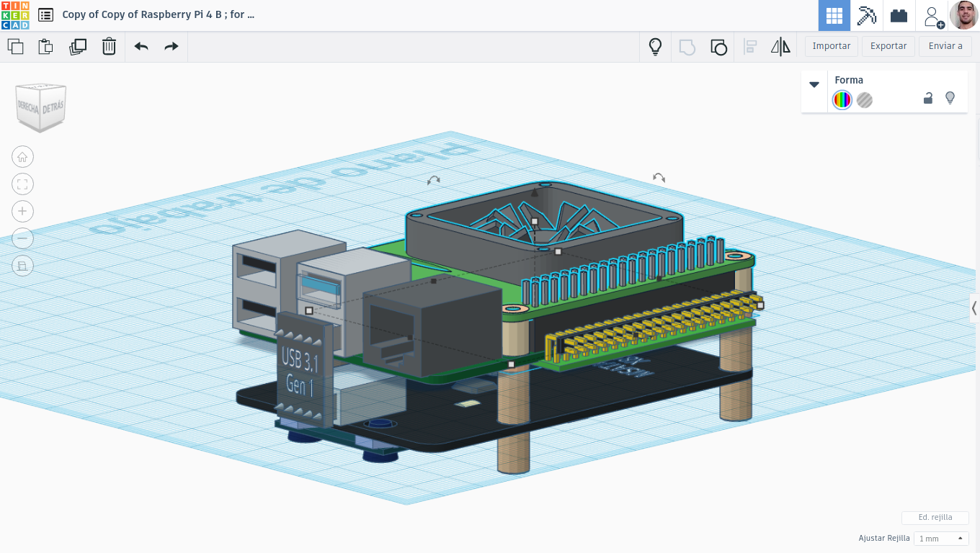Fit all in view
Image resolution: width=980 pixels, height=553 pixels.
[22, 184]
